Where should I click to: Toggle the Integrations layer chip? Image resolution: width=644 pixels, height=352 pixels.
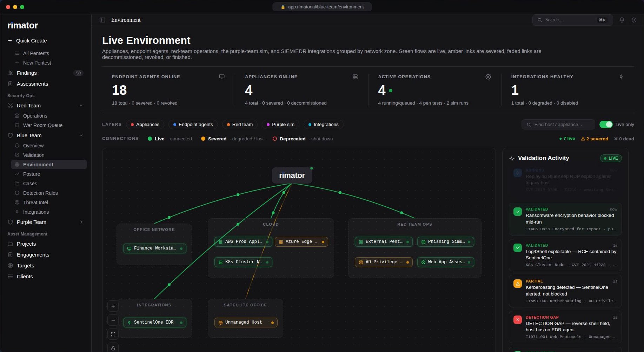tap(323, 125)
